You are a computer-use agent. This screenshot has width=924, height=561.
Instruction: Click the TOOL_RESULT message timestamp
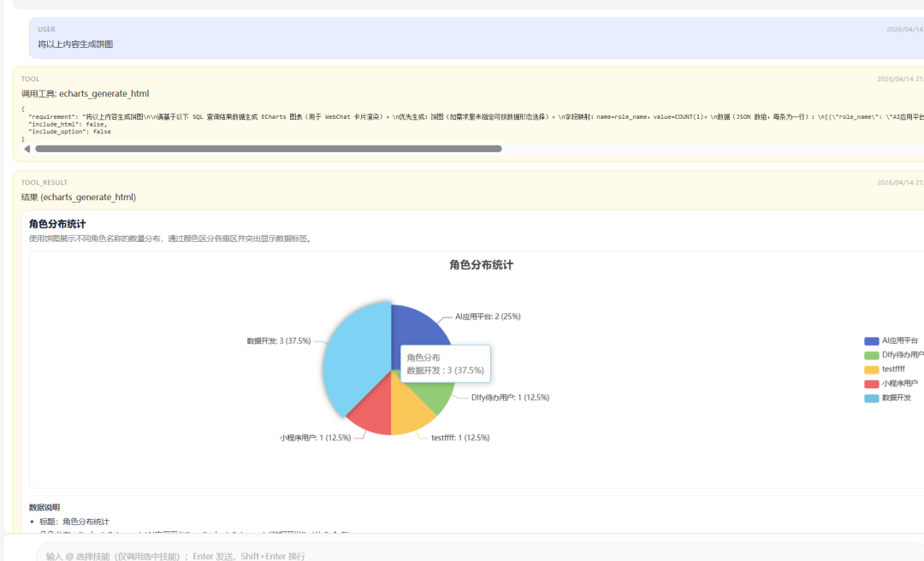(900, 183)
